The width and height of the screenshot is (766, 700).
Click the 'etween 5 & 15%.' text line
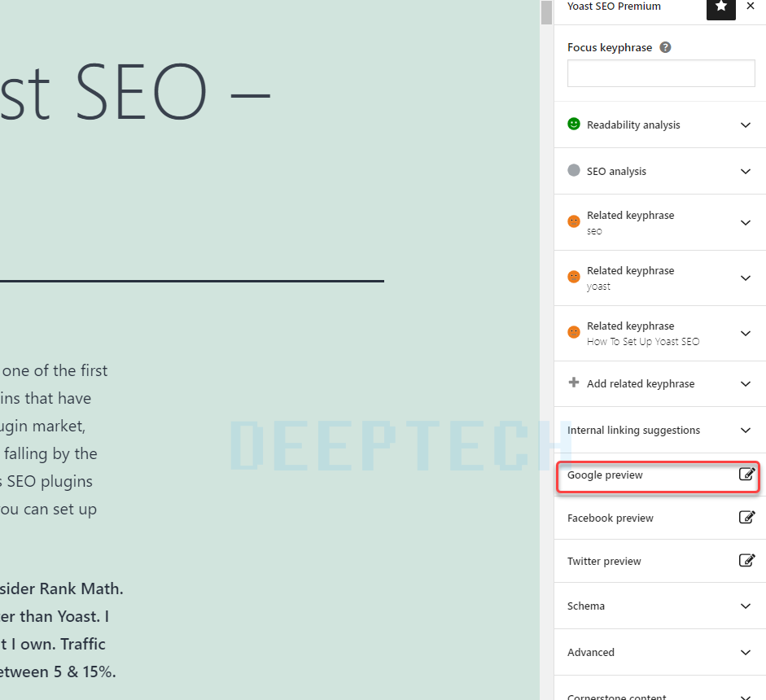(58, 672)
